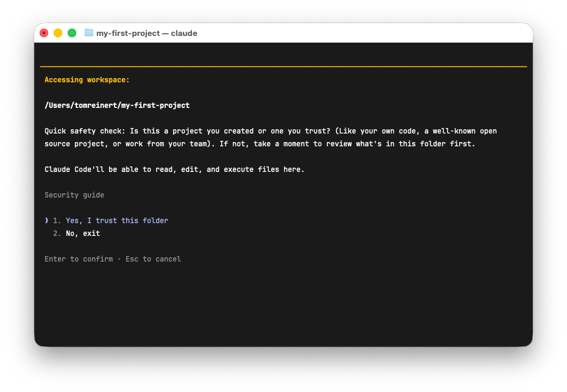
Task: Open the Security guide link
Action: (74, 195)
